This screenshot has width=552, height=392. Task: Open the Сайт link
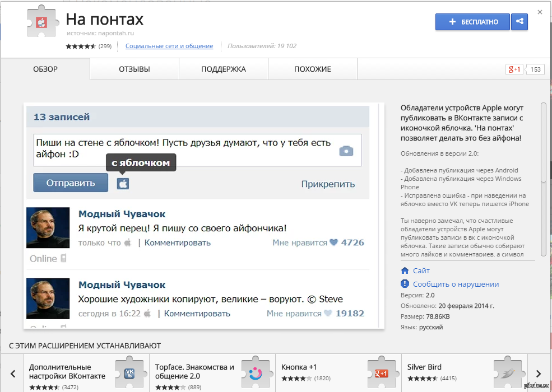click(421, 270)
